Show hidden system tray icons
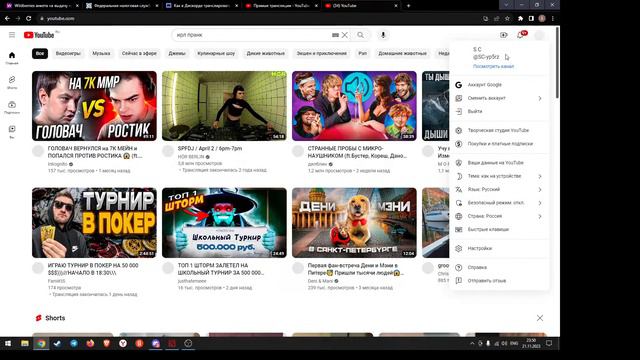 (472, 343)
